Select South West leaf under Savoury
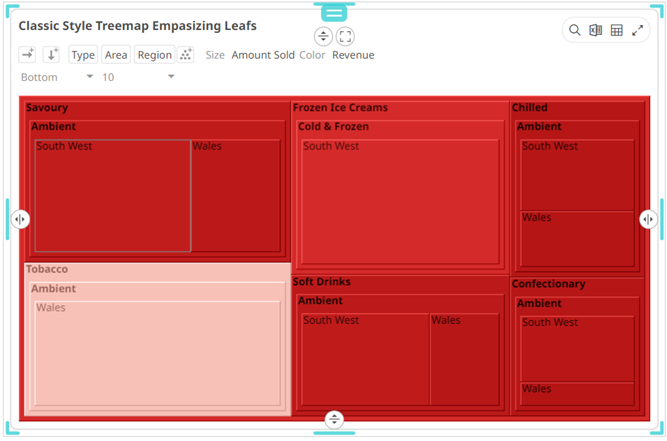 (113, 196)
